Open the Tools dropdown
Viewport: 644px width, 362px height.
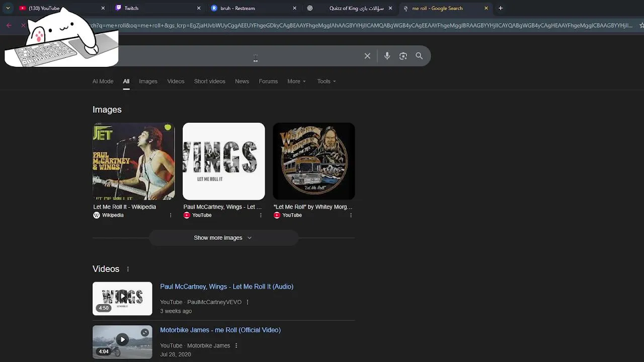326,81
